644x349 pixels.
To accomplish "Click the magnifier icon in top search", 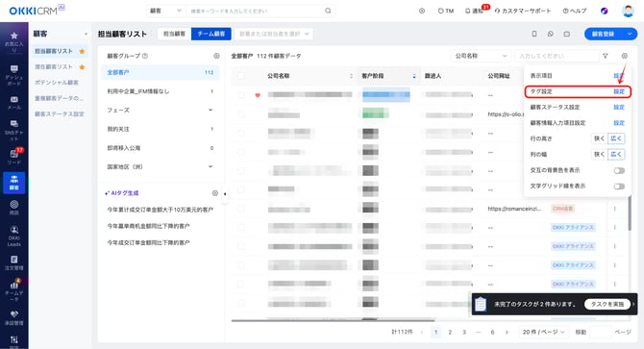I will [x=328, y=11].
